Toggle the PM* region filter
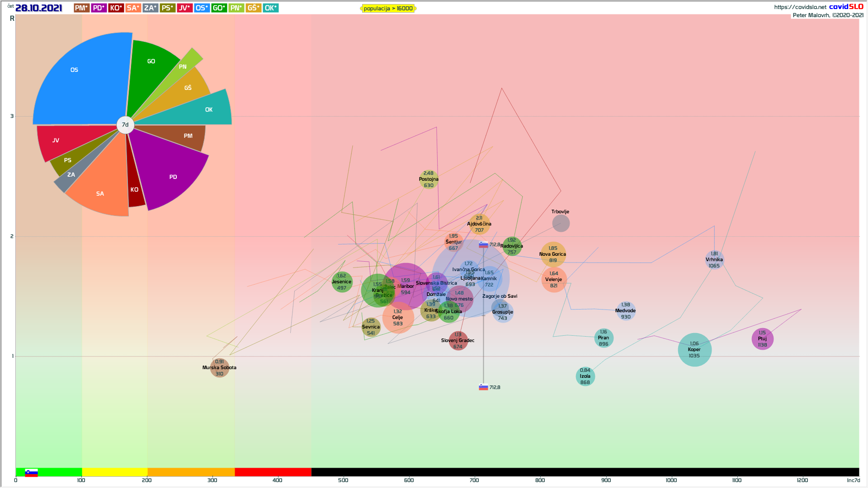The image size is (868, 488). pos(81,8)
